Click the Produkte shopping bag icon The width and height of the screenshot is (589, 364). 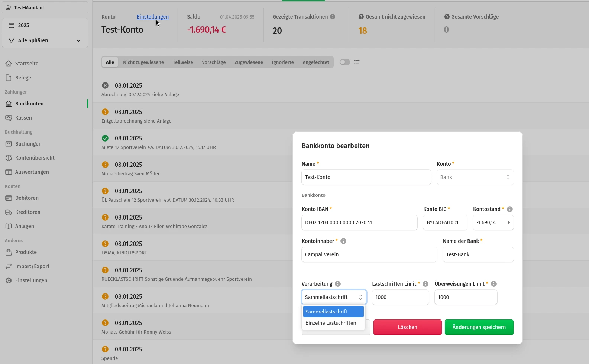[9, 252]
